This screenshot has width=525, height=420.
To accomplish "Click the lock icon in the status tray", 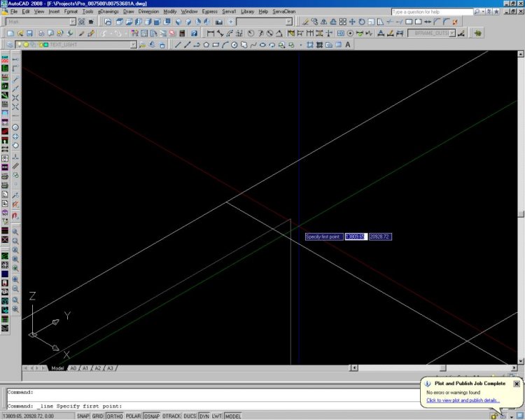I will [493, 416].
